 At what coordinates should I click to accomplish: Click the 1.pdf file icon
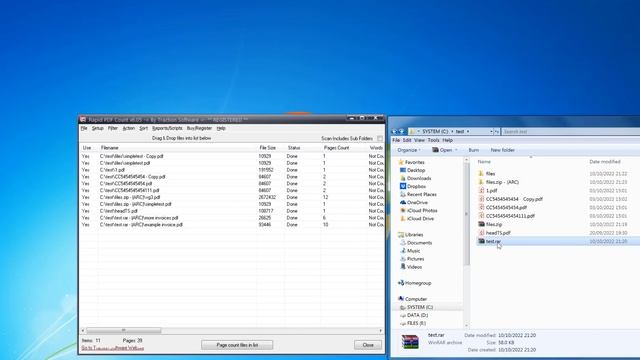point(481,190)
